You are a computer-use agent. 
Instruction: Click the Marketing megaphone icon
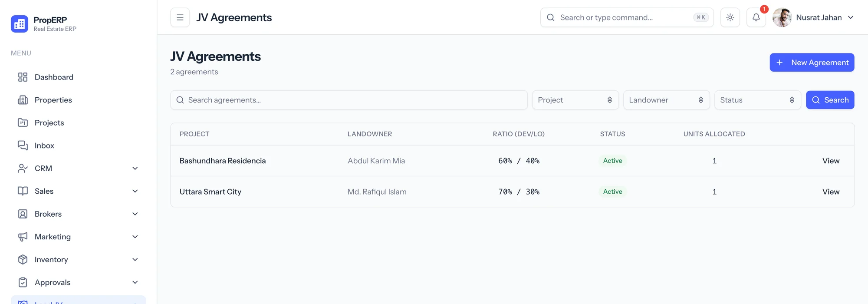pyautogui.click(x=23, y=237)
